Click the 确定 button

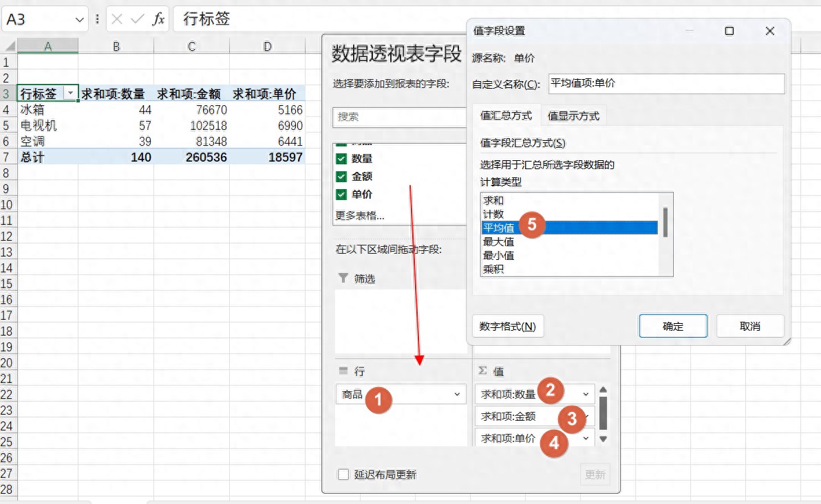(x=672, y=327)
